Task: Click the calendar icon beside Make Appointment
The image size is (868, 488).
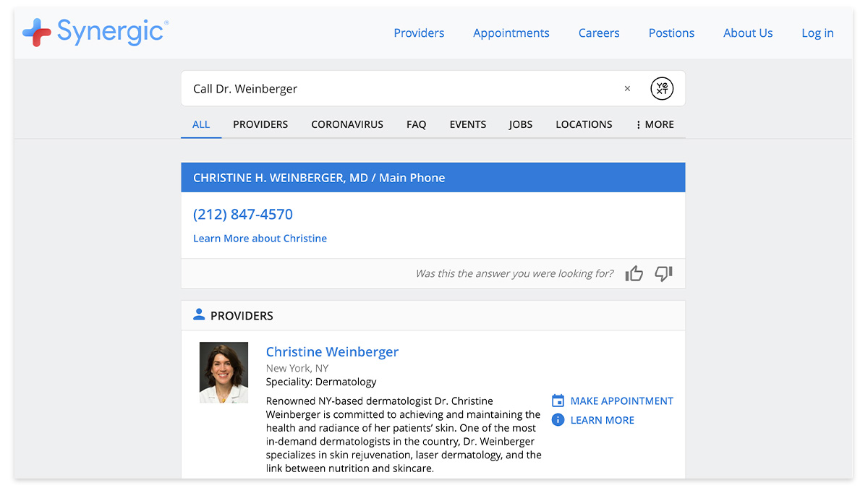Action: (x=558, y=401)
